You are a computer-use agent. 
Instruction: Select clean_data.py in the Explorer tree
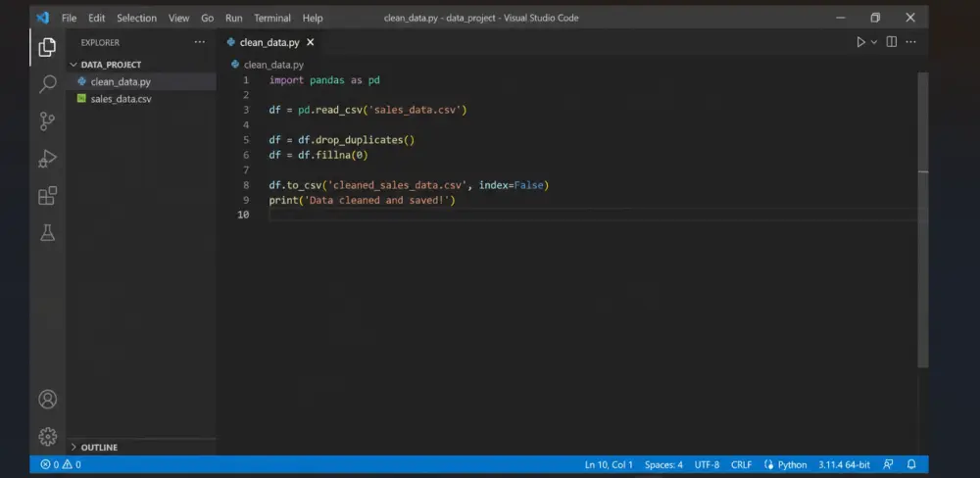[120, 82]
